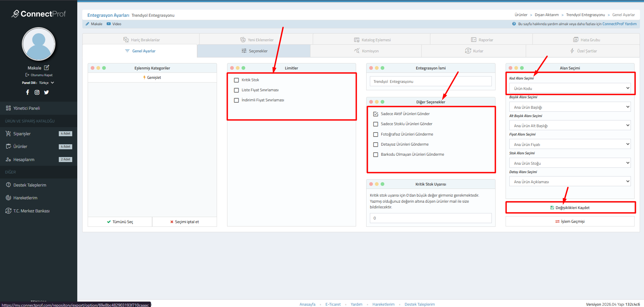Open the Katalog Eşlemesi tab
The image size is (644, 307).
[x=372, y=40]
